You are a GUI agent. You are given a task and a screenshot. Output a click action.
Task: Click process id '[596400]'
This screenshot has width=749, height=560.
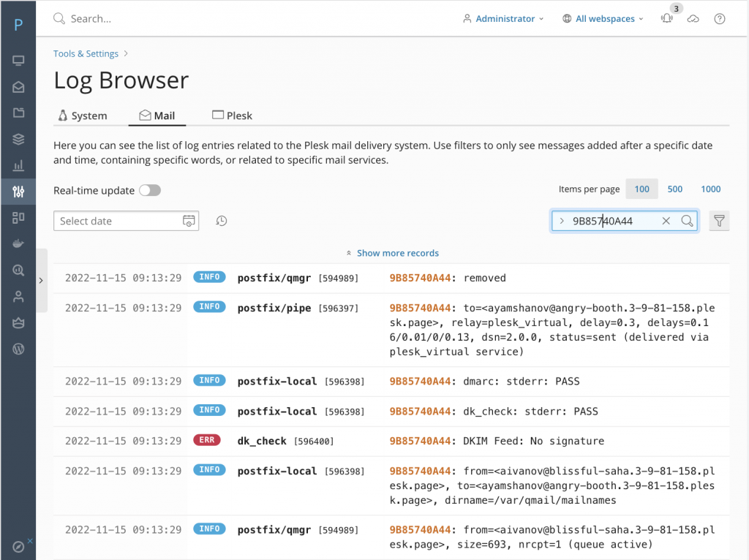314,441
